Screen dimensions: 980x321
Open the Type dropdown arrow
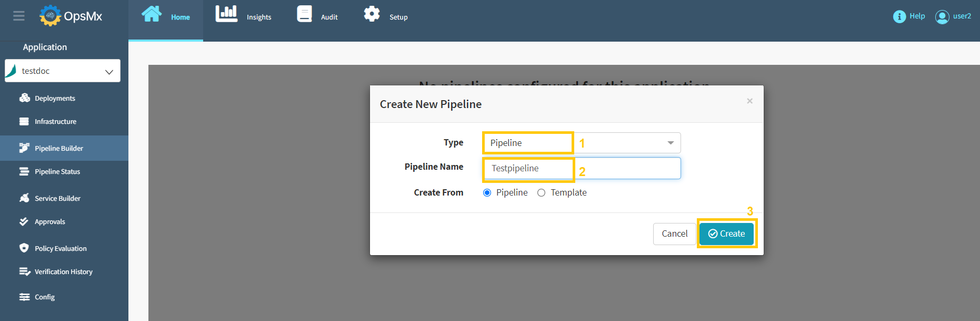[670, 143]
